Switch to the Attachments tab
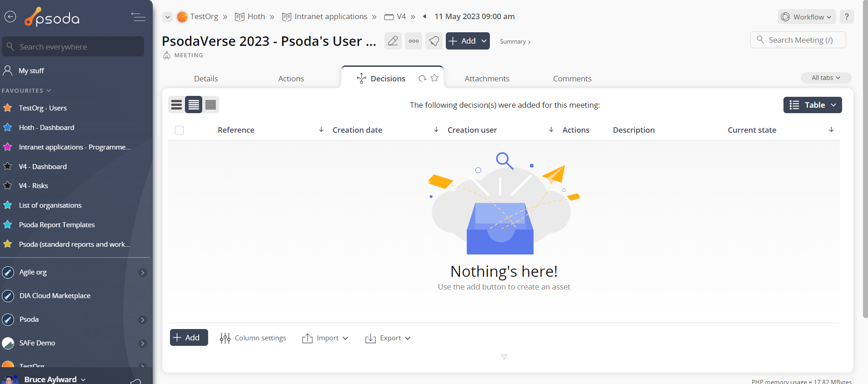 pos(487,79)
